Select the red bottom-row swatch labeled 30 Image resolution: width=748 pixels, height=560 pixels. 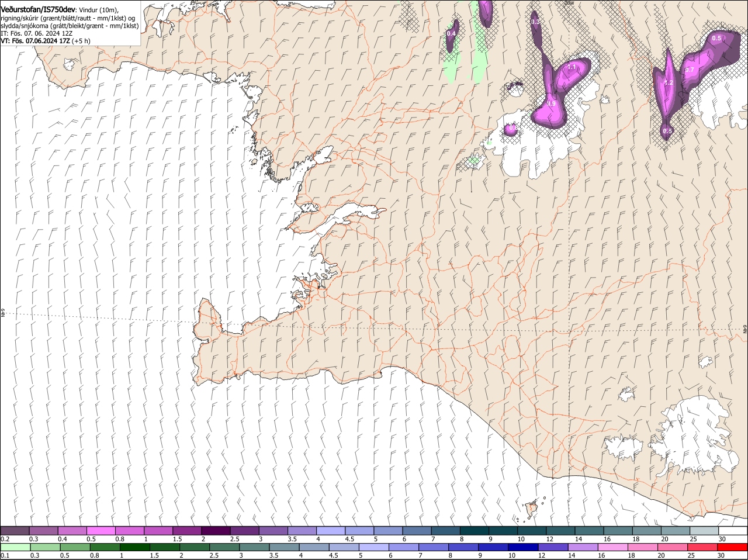click(x=733, y=548)
